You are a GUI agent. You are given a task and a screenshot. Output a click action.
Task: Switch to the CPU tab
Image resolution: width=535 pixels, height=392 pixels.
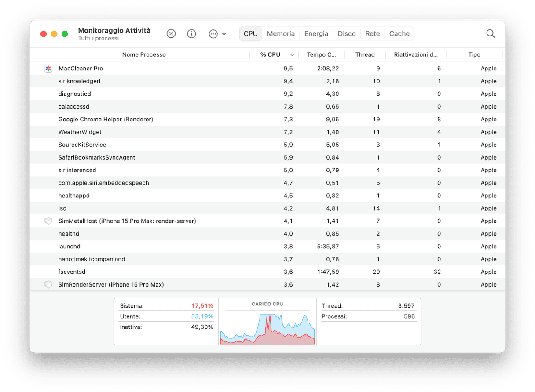point(251,34)
